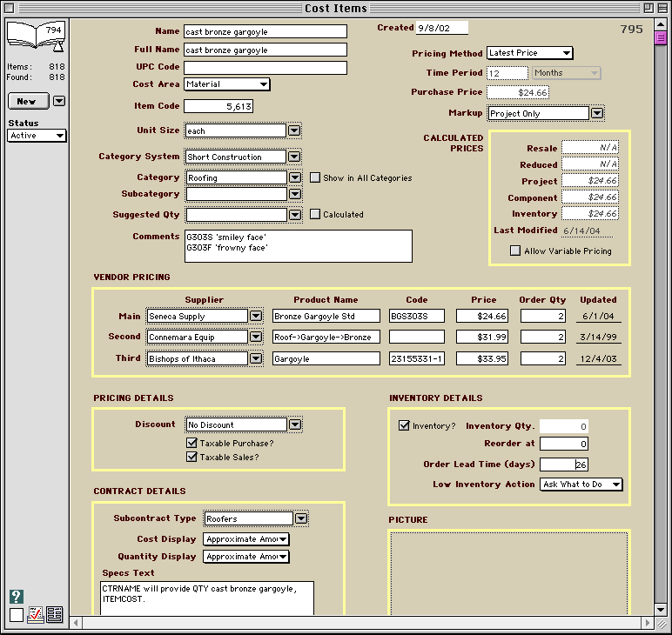Viewport: 672px width, 635px height.
Task: Open Low Inventory Action dropdown
Action: (581, 485)
